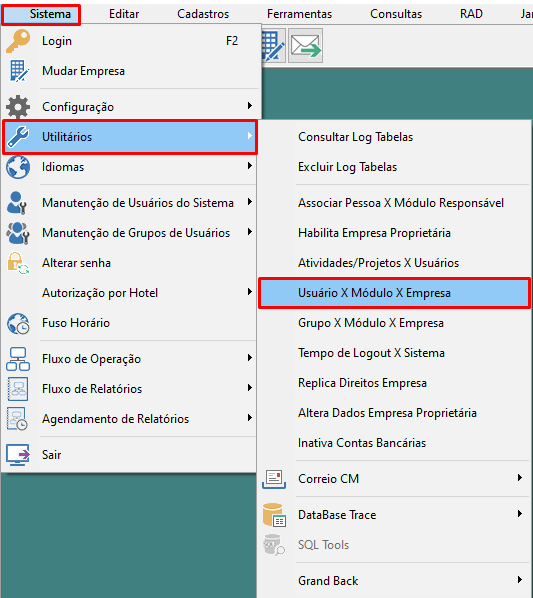Click the globe icon next to Idiomas
This screenshot has width=533, height=598.
point(18,167)
